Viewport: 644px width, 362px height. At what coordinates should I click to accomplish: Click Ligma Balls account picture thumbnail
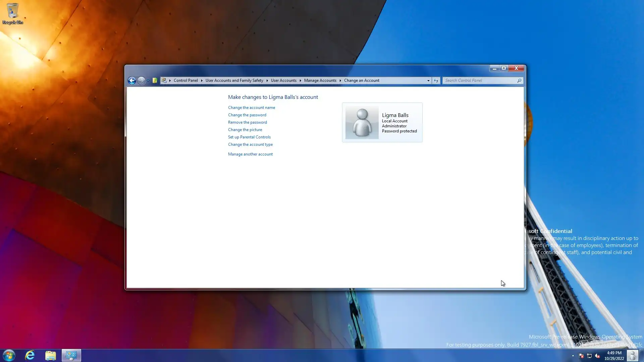pos(362,123)
